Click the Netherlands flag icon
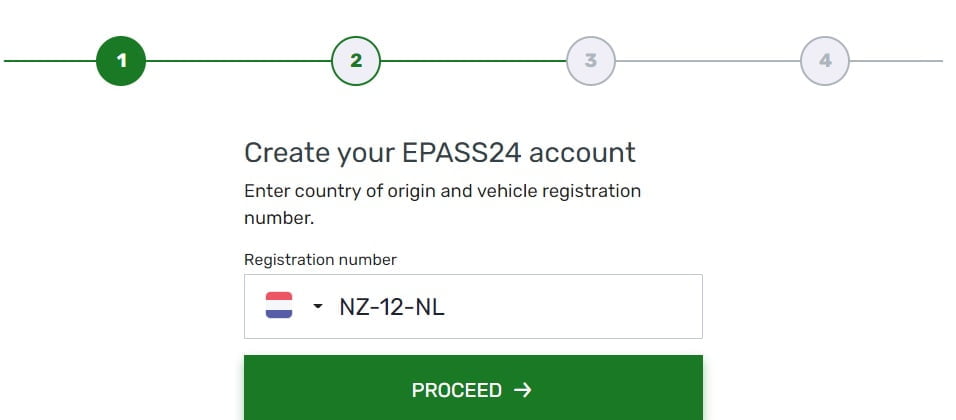Screen dimensions: 956x420 (x=279, y=305)
